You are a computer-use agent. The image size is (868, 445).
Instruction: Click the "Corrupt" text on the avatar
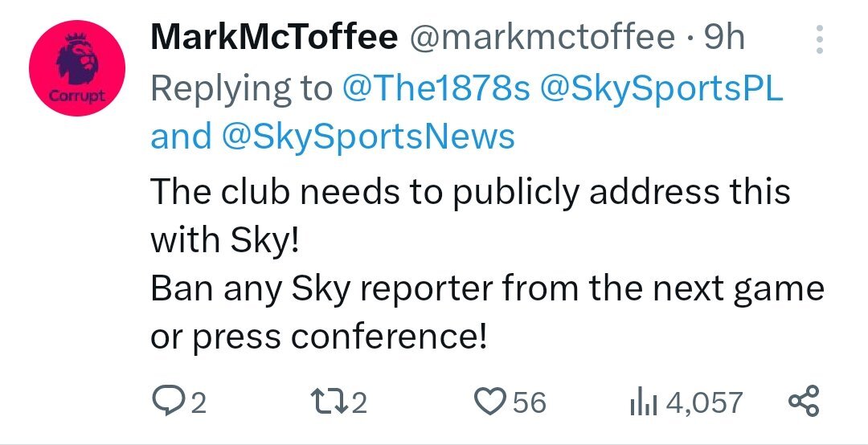[77, 96]
